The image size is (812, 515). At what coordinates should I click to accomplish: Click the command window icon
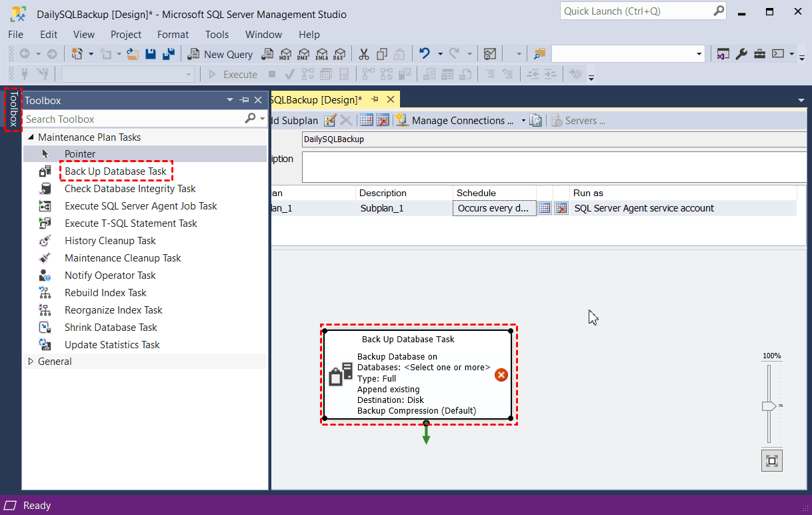click(x=777, y=54)
